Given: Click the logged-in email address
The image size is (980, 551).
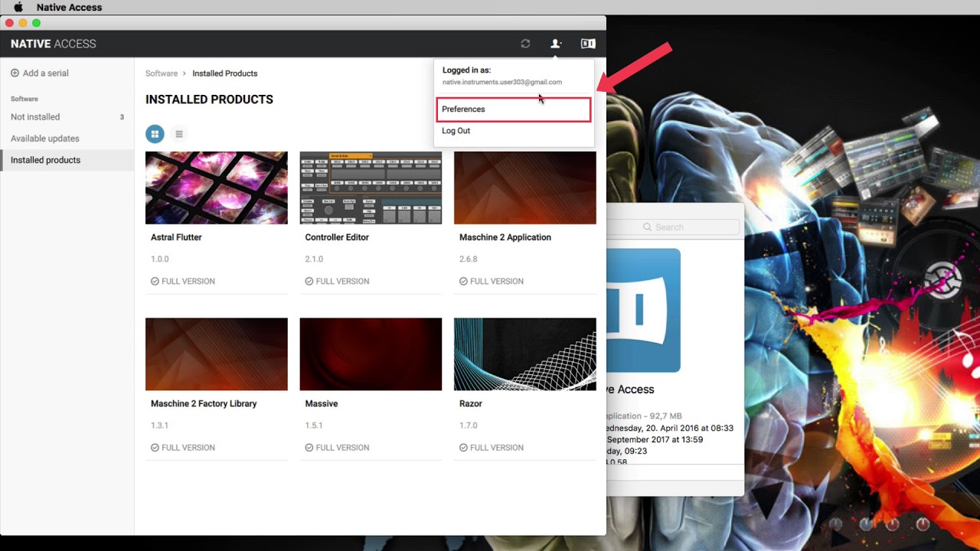Looking at the screenshot, I should click(502, 82).
